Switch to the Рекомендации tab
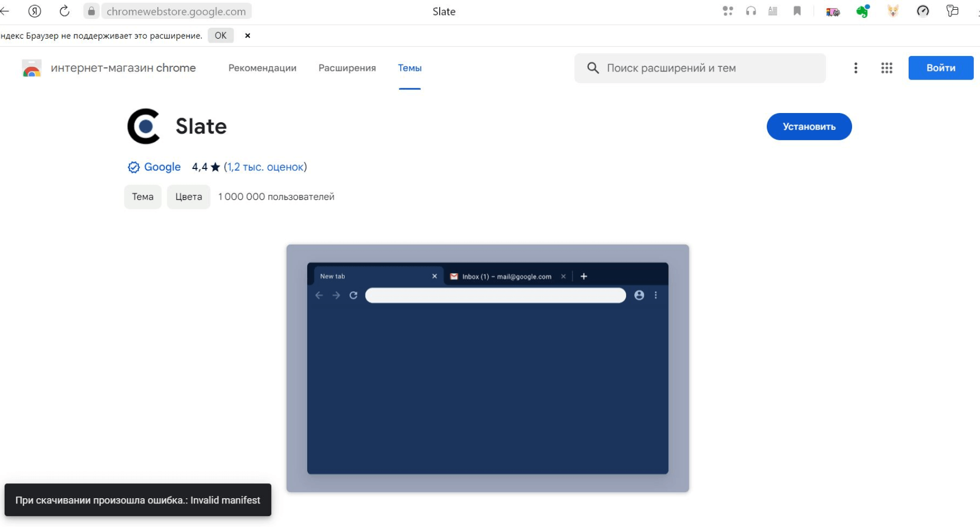980x527 pixels. [262, 68]
